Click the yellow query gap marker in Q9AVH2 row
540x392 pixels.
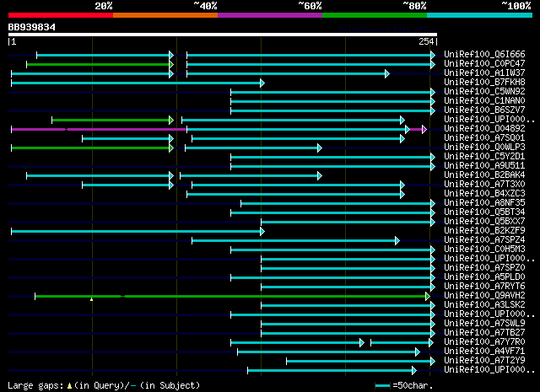92,299
